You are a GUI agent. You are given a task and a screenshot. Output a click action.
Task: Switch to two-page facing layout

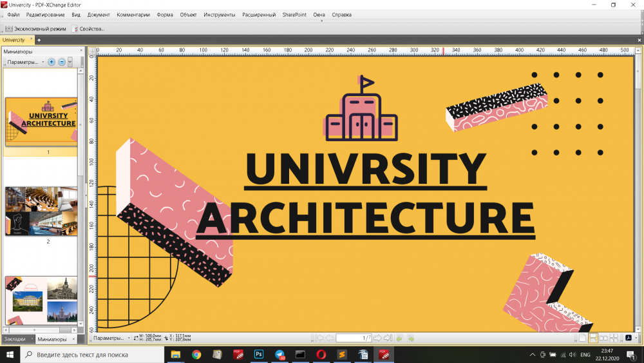(603, 338)
